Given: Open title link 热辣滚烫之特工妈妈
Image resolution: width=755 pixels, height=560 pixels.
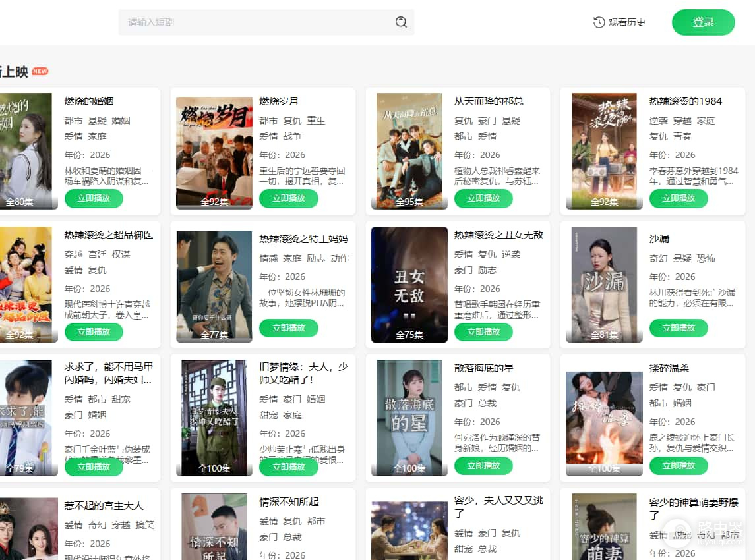Looking at the screenshot, I should [x=304, y=238].
